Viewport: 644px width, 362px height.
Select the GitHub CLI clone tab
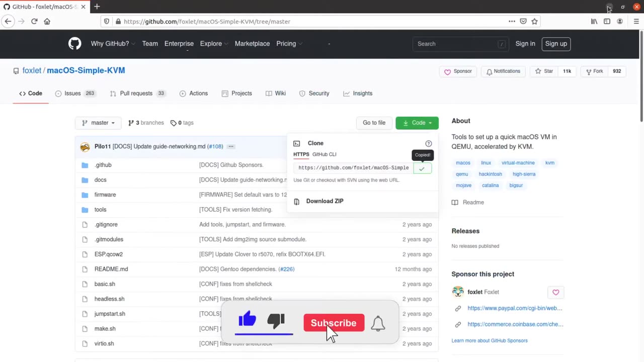click(x=324, y=154)
